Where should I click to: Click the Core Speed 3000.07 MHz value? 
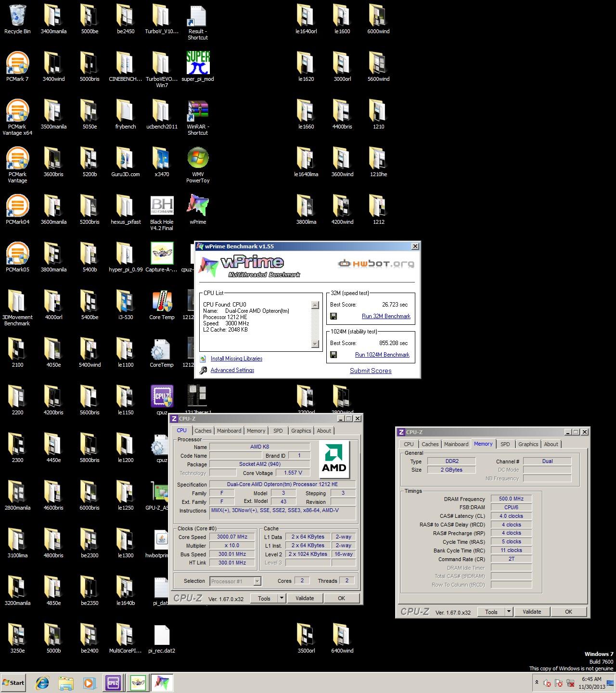click(232, 537)
